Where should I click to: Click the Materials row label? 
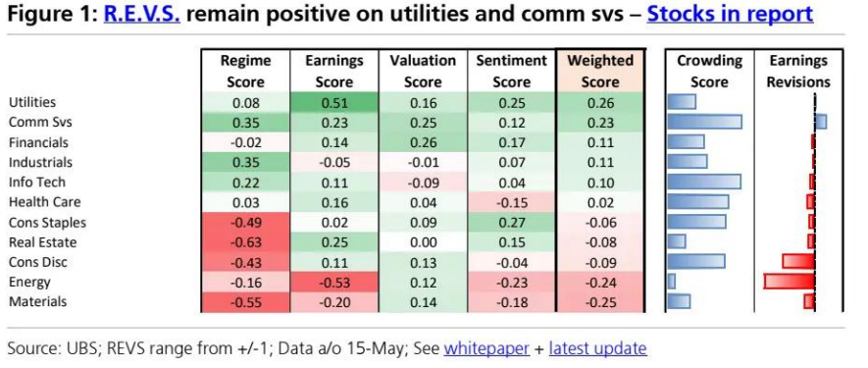click(x=37, y=301)
